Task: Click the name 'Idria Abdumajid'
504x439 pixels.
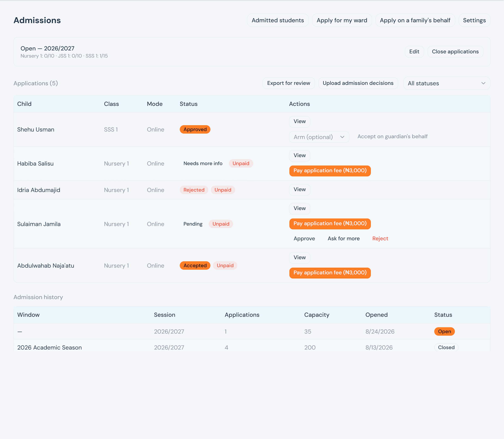Action: 39,190
